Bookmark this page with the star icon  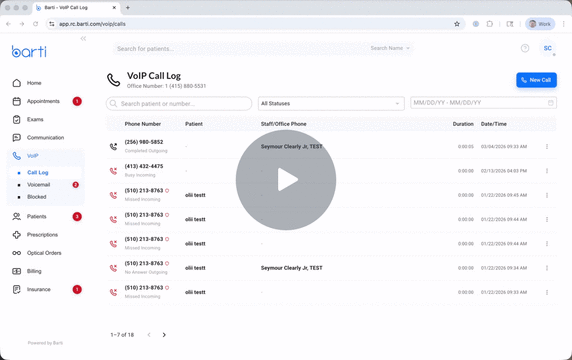click(457, 24)
